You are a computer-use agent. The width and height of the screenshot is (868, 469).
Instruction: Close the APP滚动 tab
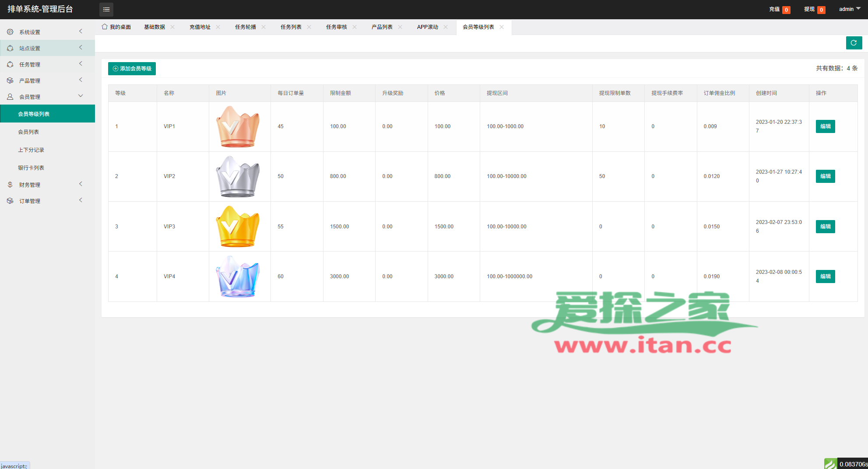[446, 27]
